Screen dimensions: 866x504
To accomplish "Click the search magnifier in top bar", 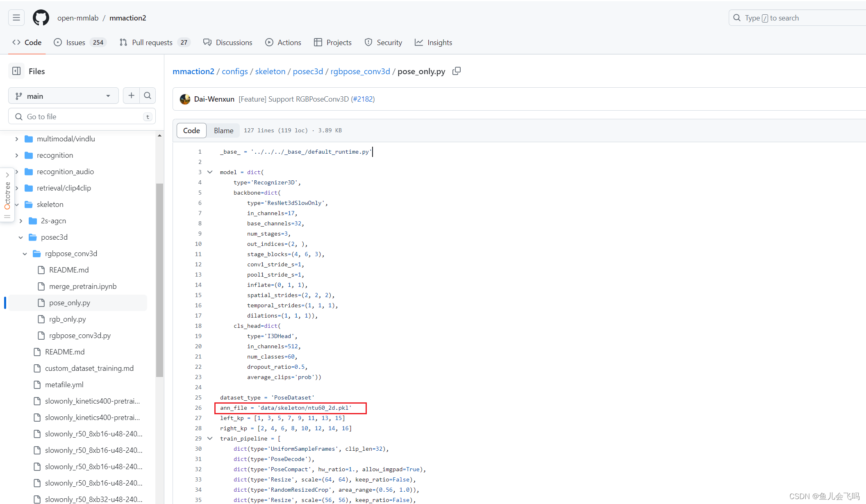I will 737,18.
